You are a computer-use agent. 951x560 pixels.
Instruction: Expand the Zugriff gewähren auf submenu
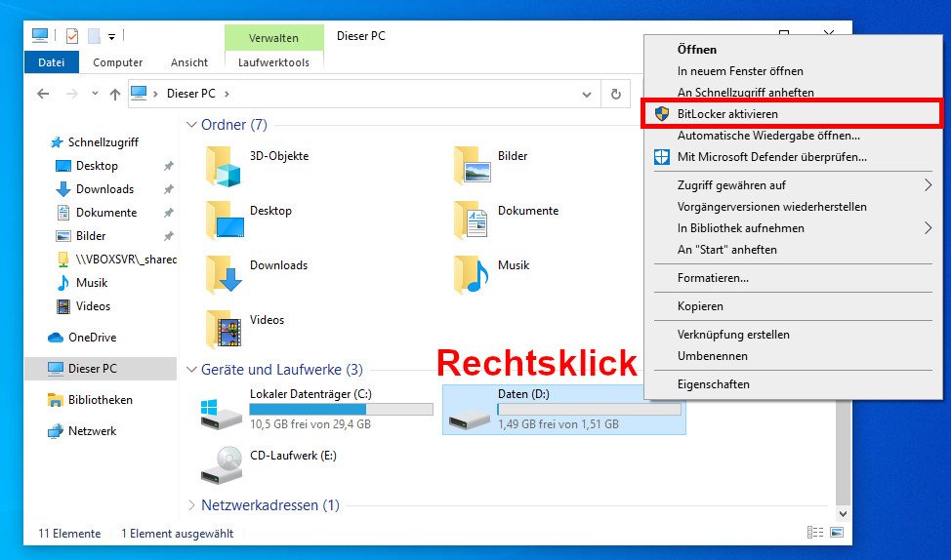click(928, 184)
